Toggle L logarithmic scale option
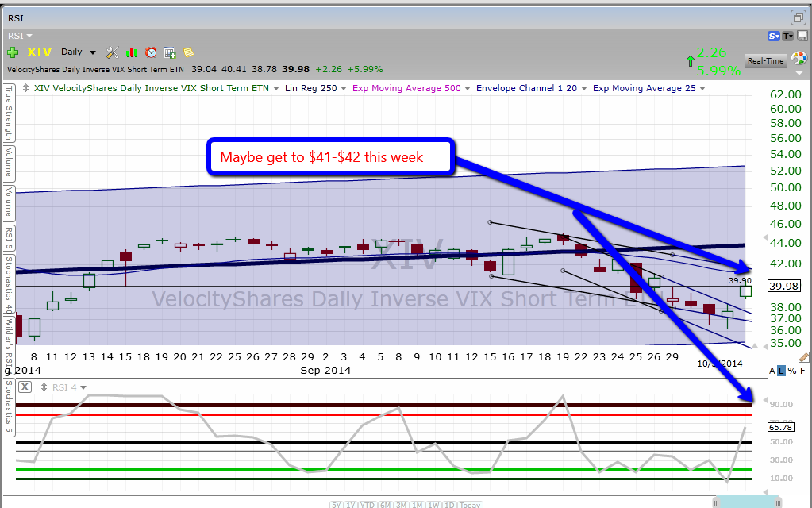The image size is (812, 508). tap(782, 371)
